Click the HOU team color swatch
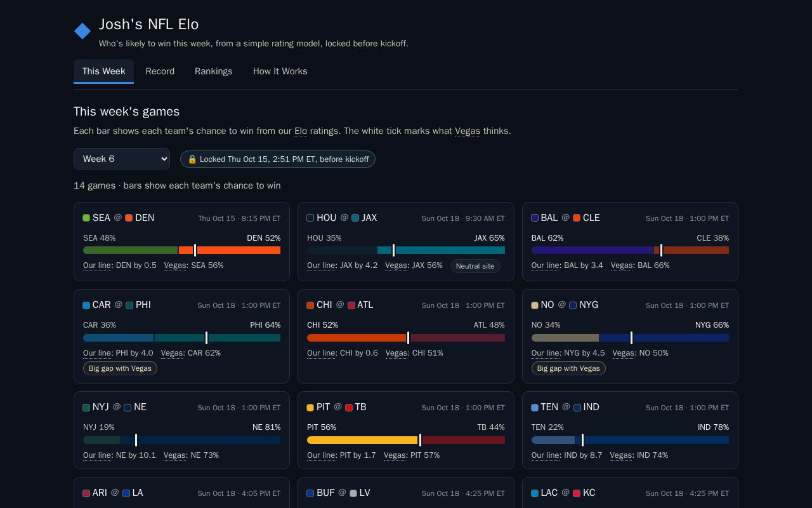 pos(310,218)
